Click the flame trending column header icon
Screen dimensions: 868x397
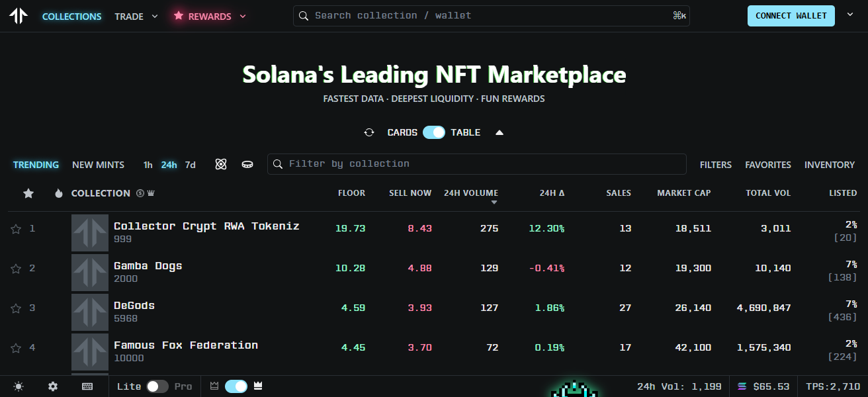pos(59,193)
